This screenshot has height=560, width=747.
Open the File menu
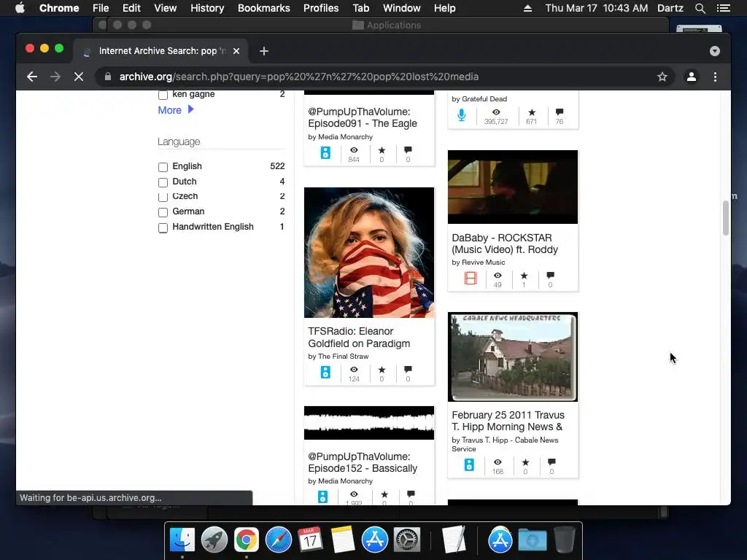pos(101,8)
